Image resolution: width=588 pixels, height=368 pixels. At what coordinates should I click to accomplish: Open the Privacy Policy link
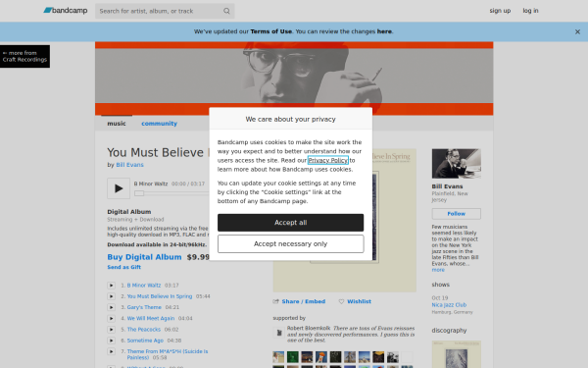(327, 160)
